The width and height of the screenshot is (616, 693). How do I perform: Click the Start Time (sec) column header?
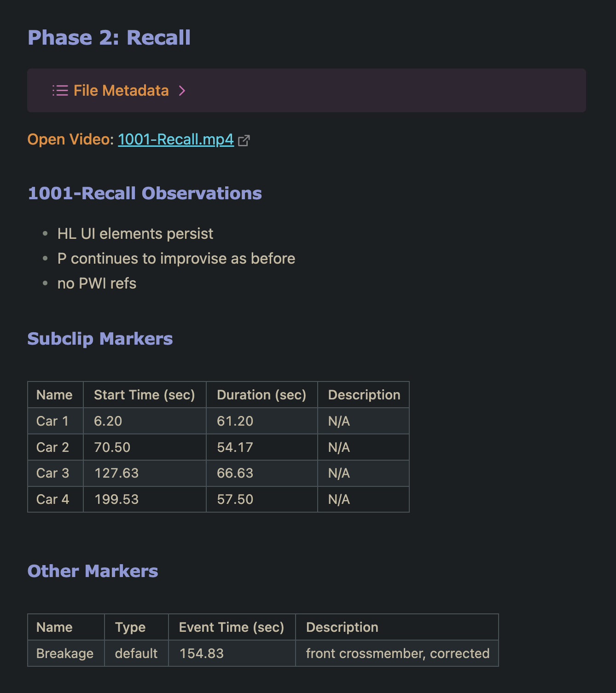pyautogui.click(x=144, y=395)
